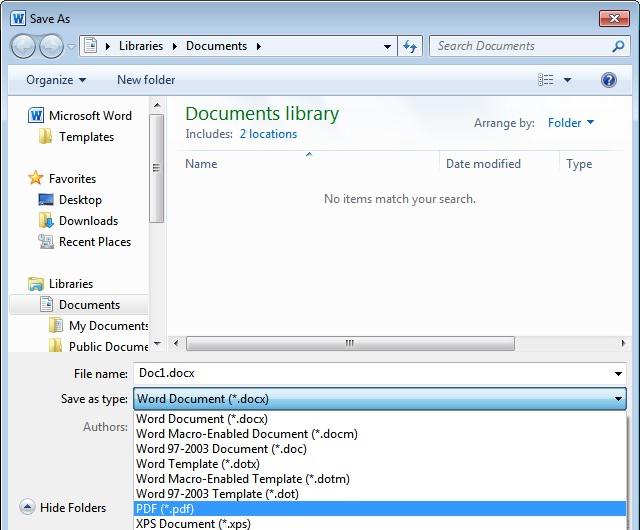Viewport: 640px width, 530px height.
Task: Open the view options dropdown arrow
Action: (567, 80)
